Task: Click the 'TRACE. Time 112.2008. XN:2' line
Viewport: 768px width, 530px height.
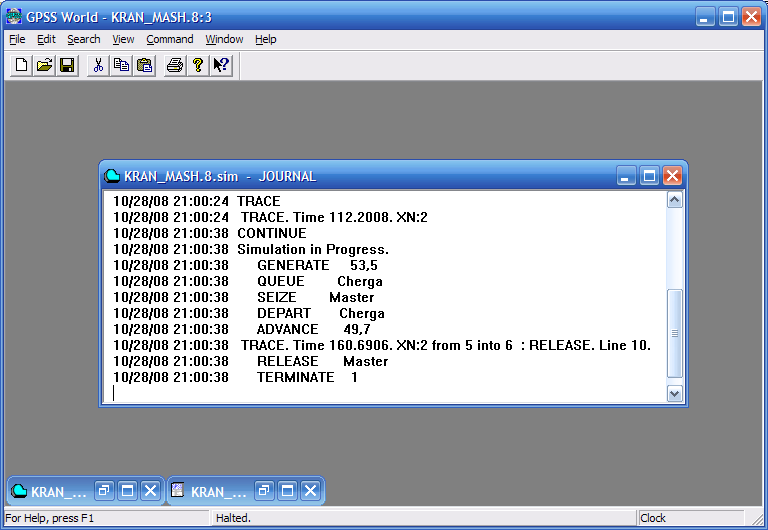Action: (270, 217)
